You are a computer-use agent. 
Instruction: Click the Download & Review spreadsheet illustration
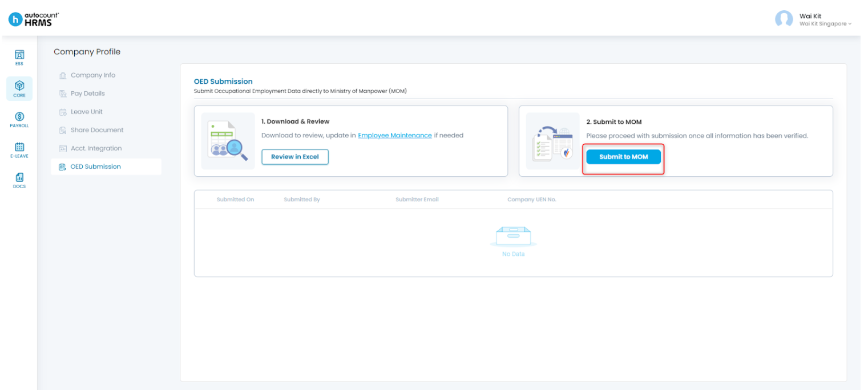tap(228, 141)
